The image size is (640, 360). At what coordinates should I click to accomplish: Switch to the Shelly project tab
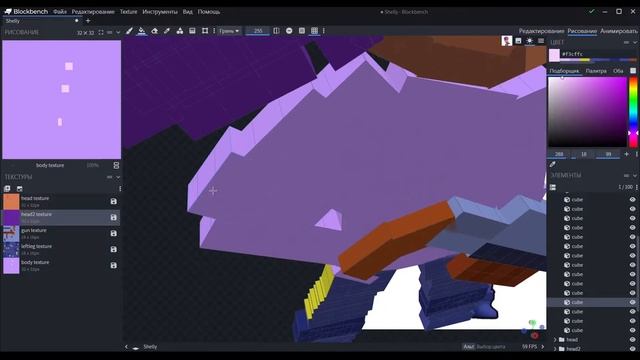(x=41, y=21)
